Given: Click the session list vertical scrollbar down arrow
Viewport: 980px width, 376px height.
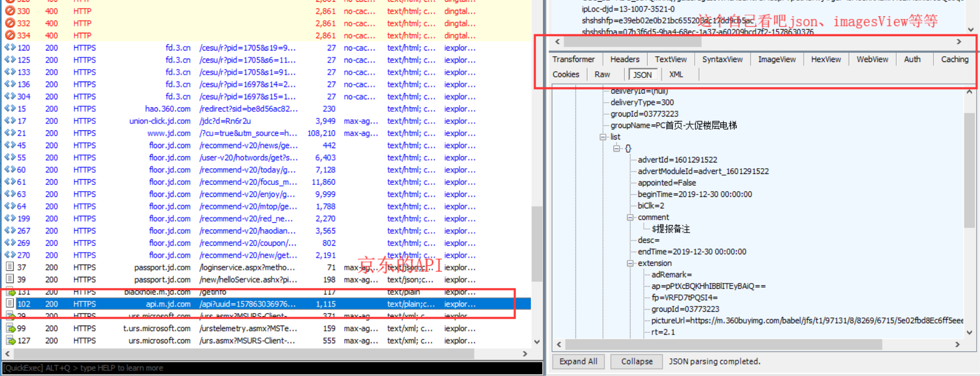Looking at the screenshot, I should click(x=536, y=342).
